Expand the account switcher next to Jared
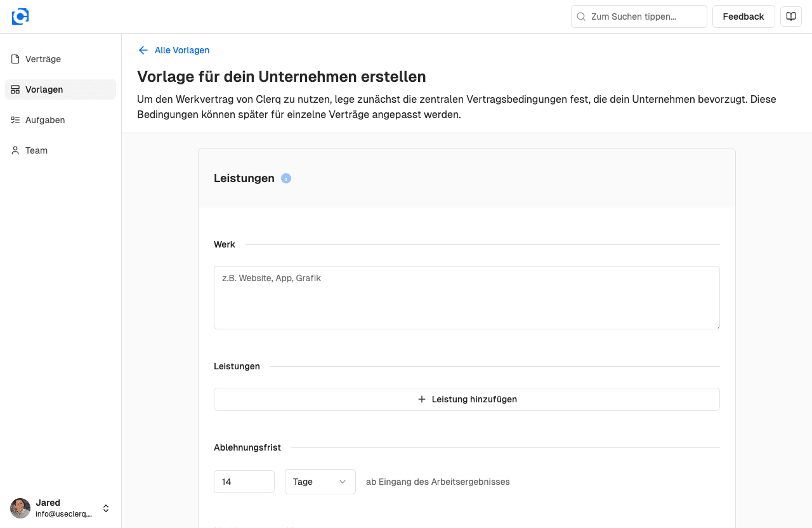The image size is (812, 528). click(105, 508)
